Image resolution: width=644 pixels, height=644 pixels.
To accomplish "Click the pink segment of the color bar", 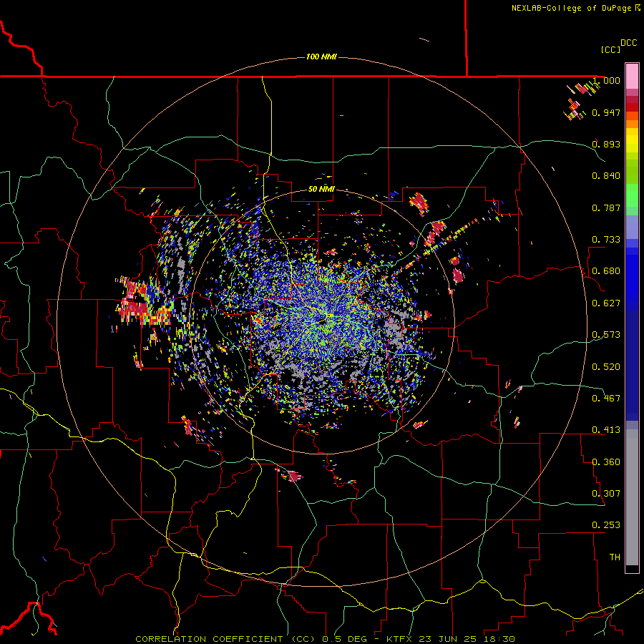I will (632, 77).
